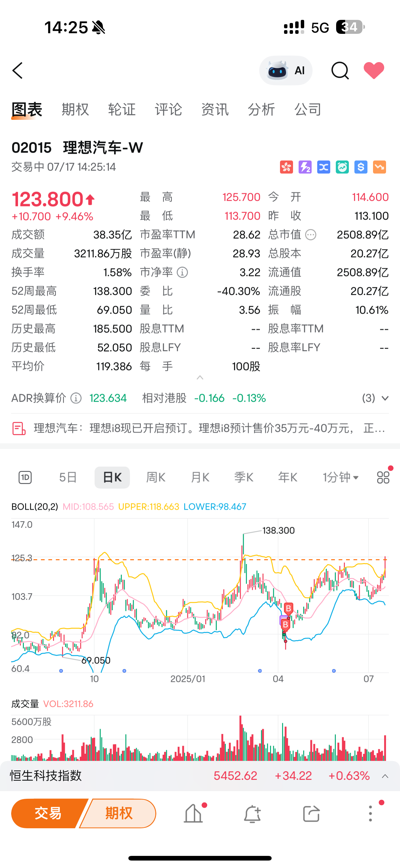Image resolution: width=400 pixels, height=868 pixels.
Task: Tap the 振幅 value 10.61%
Action: pos(372,310)
